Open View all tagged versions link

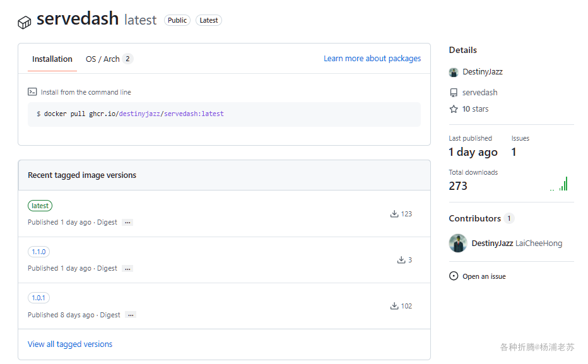click(x=70, y=344)
